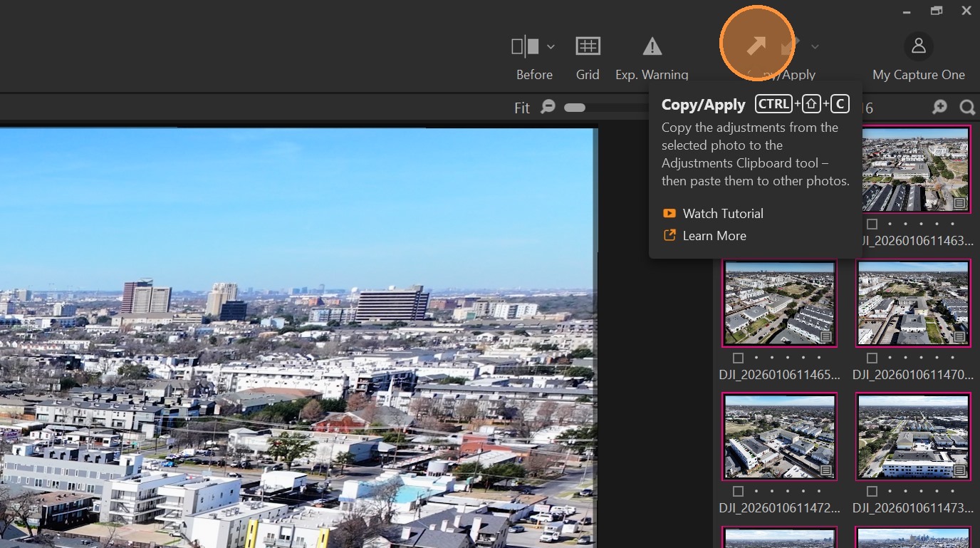Click the file name DJI_2026010611470…
Viewport: 980px width, 548px height.
pos(913,374)
